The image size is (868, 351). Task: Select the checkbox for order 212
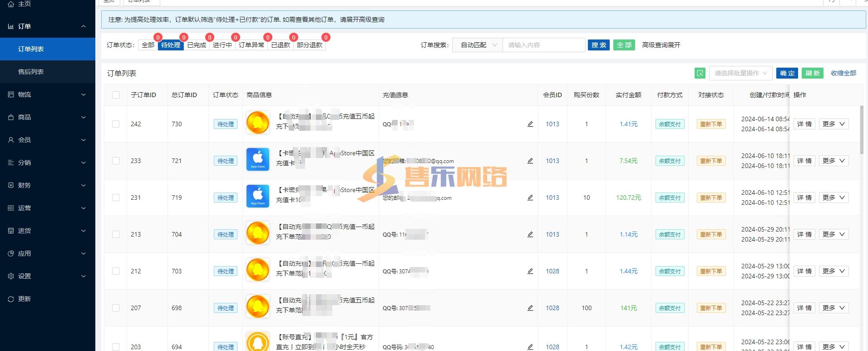pyautogui.click(x=116, y=271)
